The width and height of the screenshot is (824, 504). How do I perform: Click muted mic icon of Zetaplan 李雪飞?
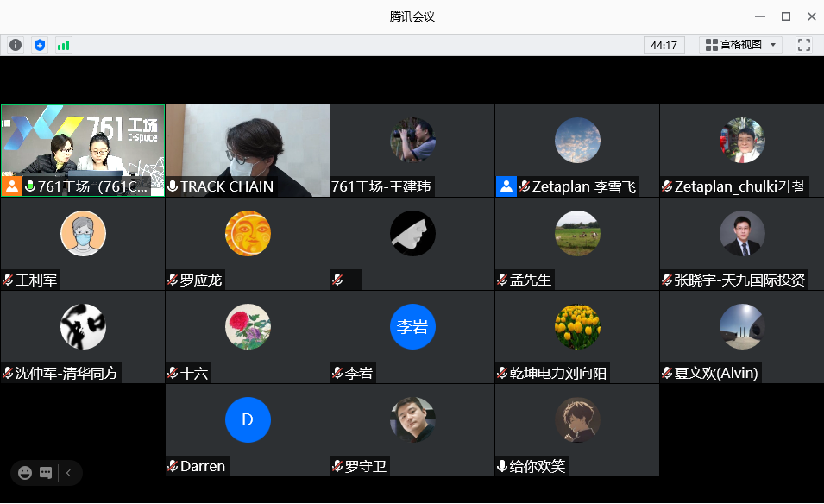[x=524, y=186]
